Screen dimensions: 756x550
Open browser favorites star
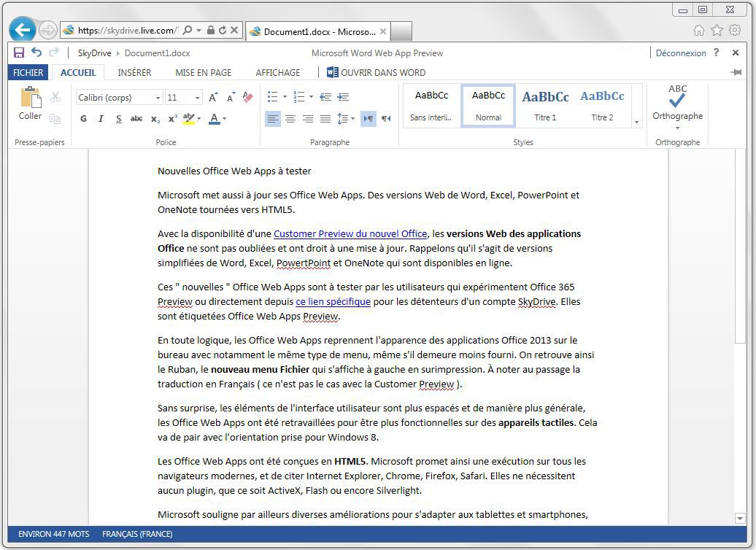click(717, 31)
